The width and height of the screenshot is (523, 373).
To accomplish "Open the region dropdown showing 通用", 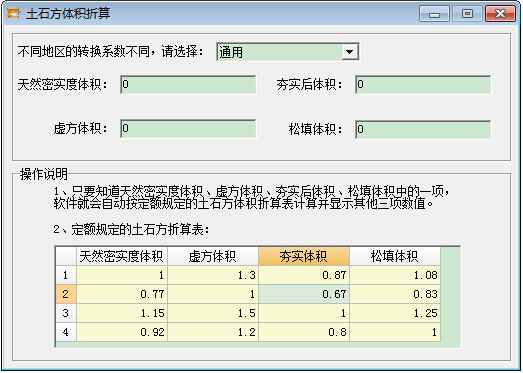I will click(x=288, y=52).
